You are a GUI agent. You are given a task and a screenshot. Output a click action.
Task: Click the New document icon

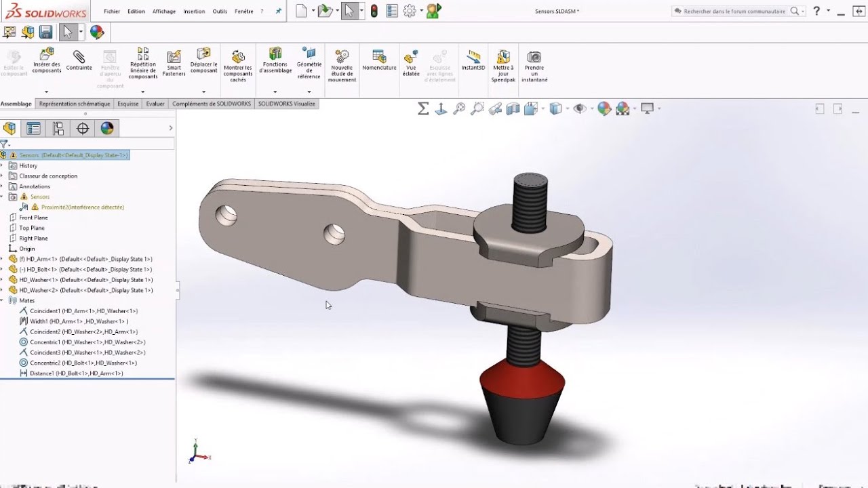[x=301, y=11]
